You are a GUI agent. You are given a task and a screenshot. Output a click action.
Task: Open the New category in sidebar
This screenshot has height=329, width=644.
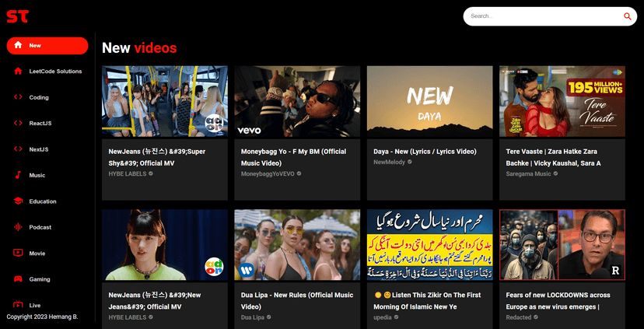pyautogui.click(x=47, y=46)
